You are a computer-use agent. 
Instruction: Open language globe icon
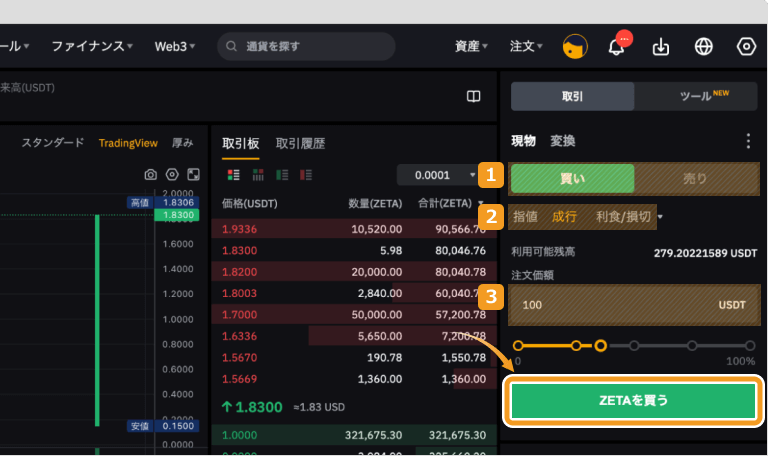(703, 47)
